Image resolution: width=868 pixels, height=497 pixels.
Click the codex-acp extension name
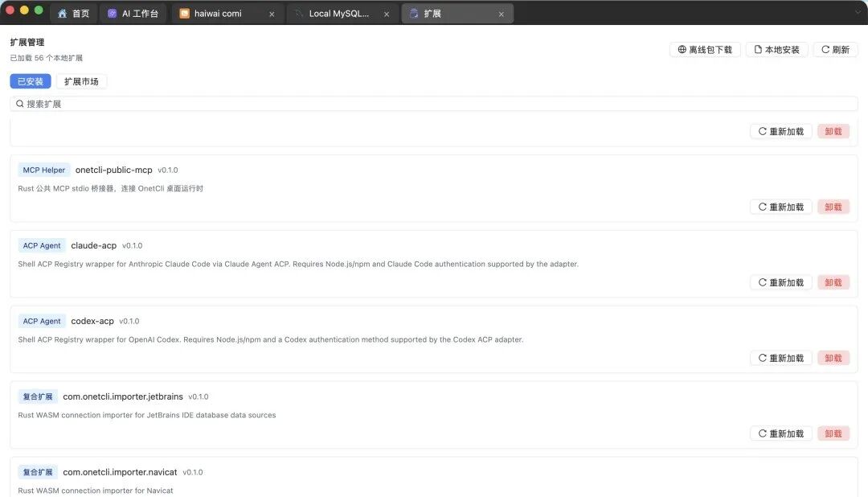click(92, 322)
